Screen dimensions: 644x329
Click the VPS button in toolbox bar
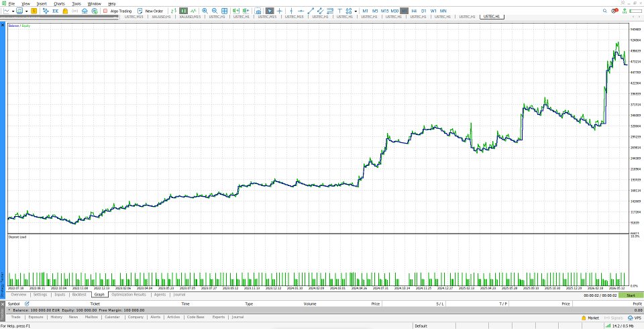click(635, 318)
